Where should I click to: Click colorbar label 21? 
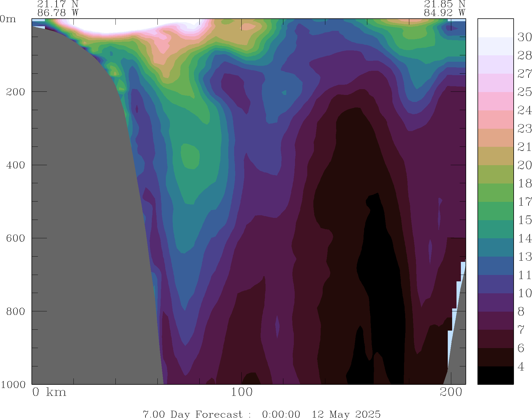pos(525,147)
